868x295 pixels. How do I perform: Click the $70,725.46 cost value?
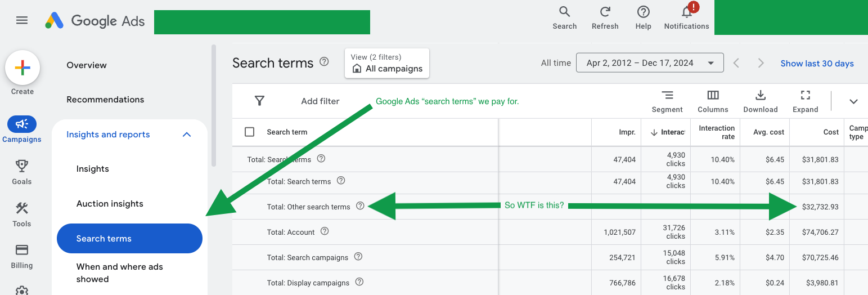coord(820,257)
